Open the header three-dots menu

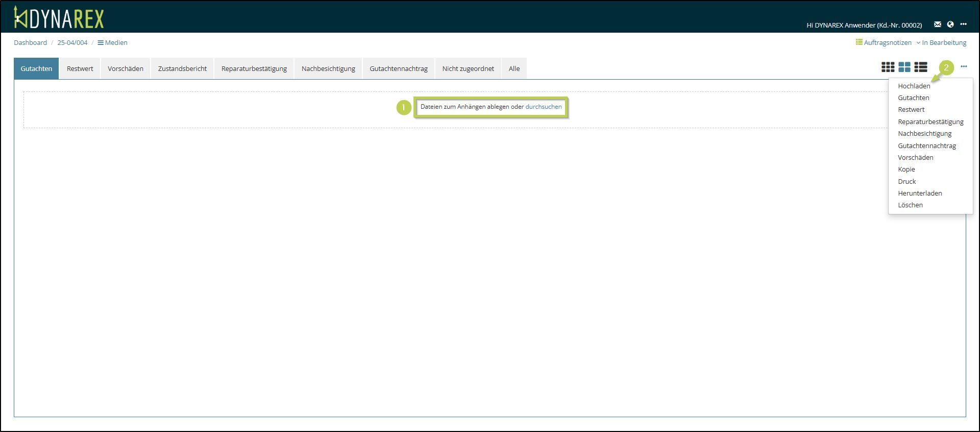[963, 25]
